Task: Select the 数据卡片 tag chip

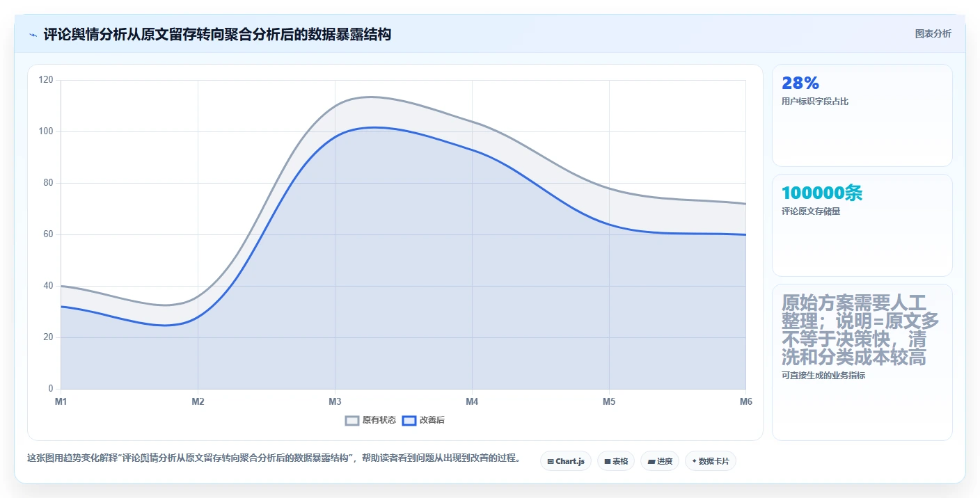Action: click(x=711, y=461)
